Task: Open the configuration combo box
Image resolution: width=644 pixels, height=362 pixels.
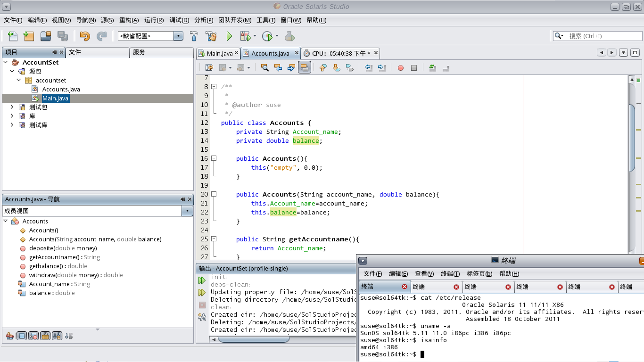Action: (x=151, y=36)
